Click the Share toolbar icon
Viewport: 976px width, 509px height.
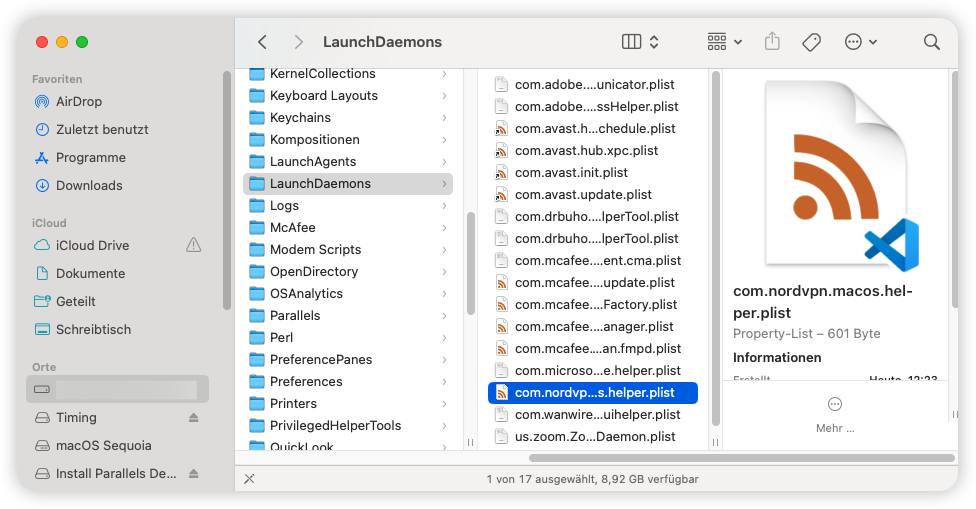click(772, 42)
